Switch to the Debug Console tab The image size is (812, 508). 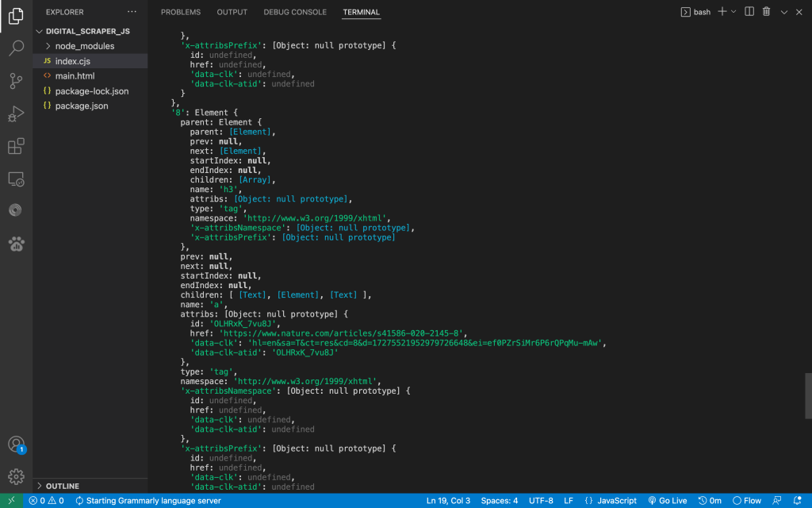(x=295, y=12)
